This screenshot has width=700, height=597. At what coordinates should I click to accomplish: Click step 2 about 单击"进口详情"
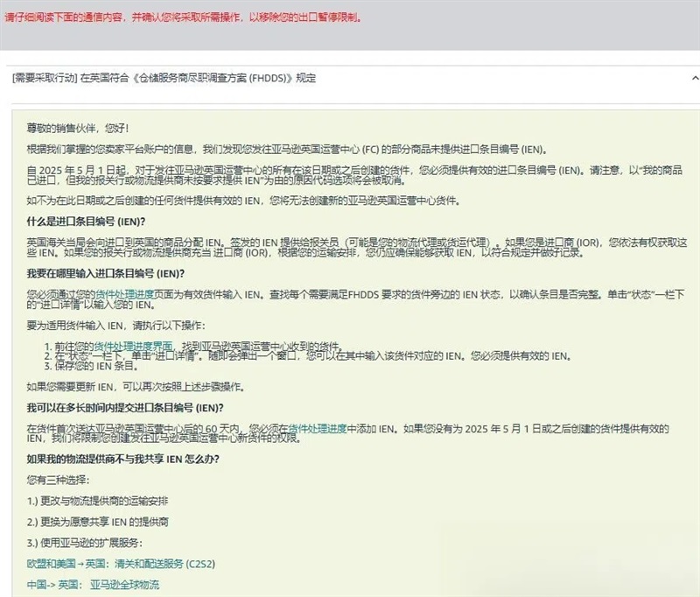(x=306, y=355)
